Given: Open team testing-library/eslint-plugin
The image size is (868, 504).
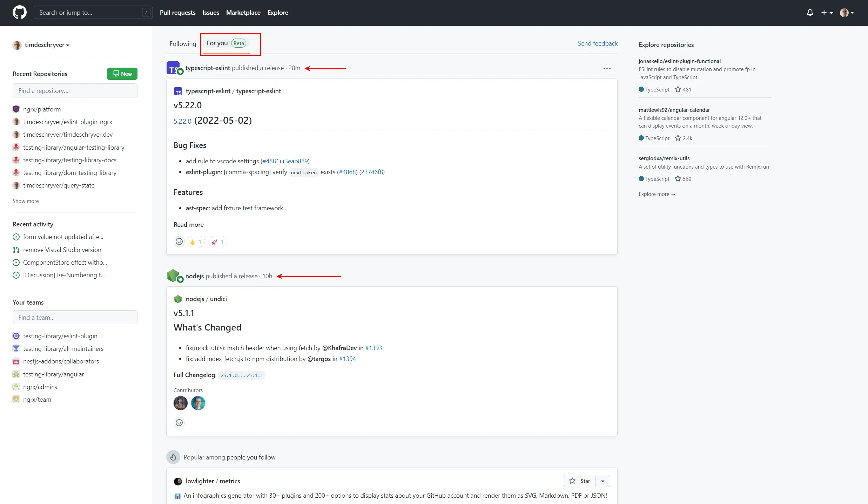Looking at the screenshot, I should (x=60, y=336).
